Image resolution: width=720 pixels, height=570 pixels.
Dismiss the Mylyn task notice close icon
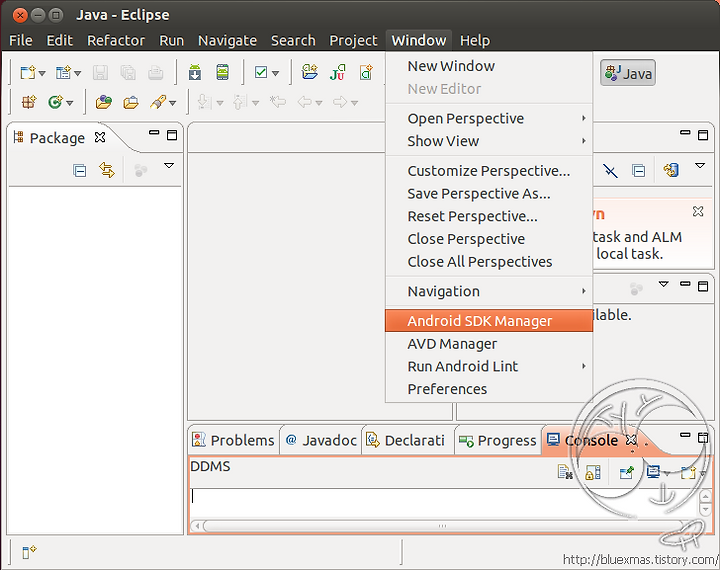tap(698, 211)
